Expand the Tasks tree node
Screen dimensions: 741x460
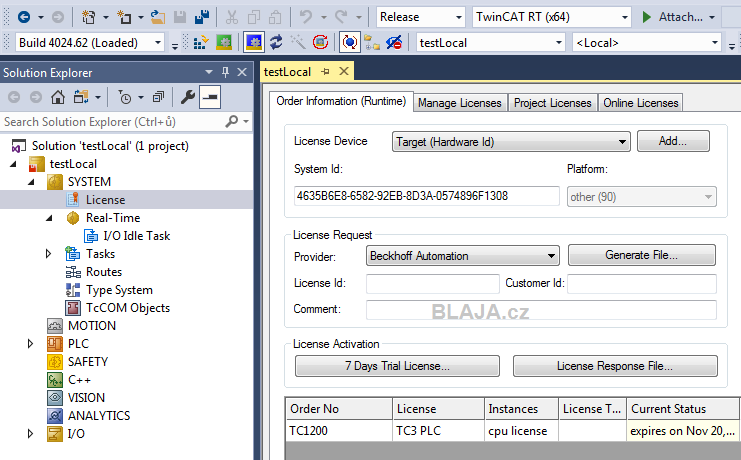click(x=48, y=254)
